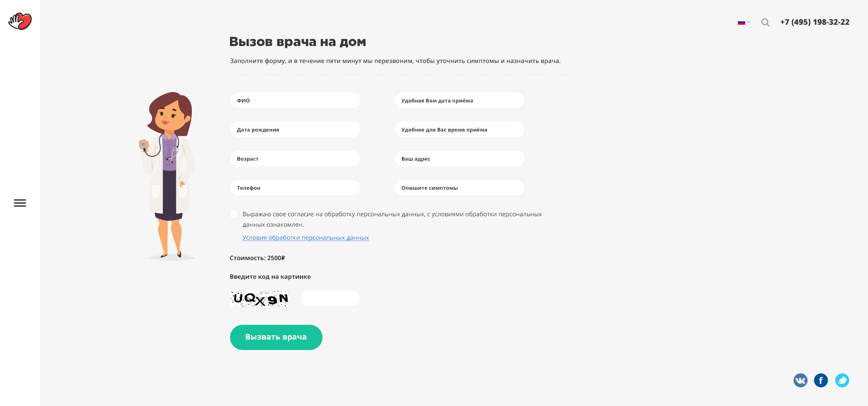Click the "Ваш адрес" field
The height and width of the screenshot is (406, 868).
[x=459, y=158]
